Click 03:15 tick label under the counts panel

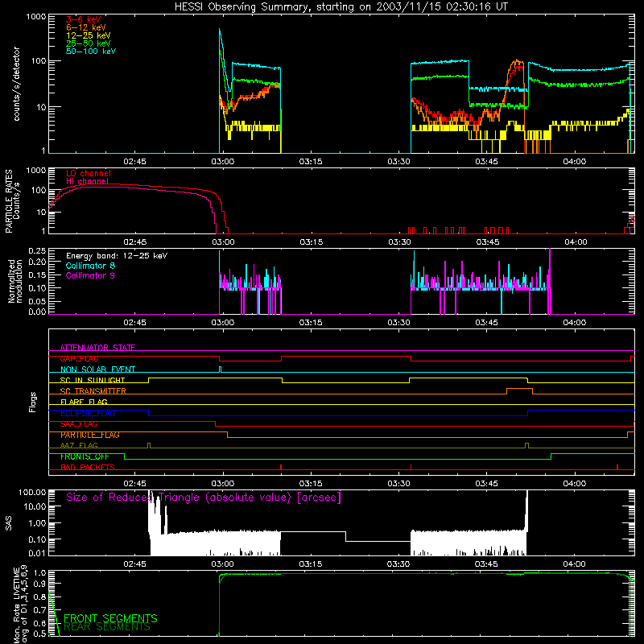pyautogui.click(x=311, y=162)
